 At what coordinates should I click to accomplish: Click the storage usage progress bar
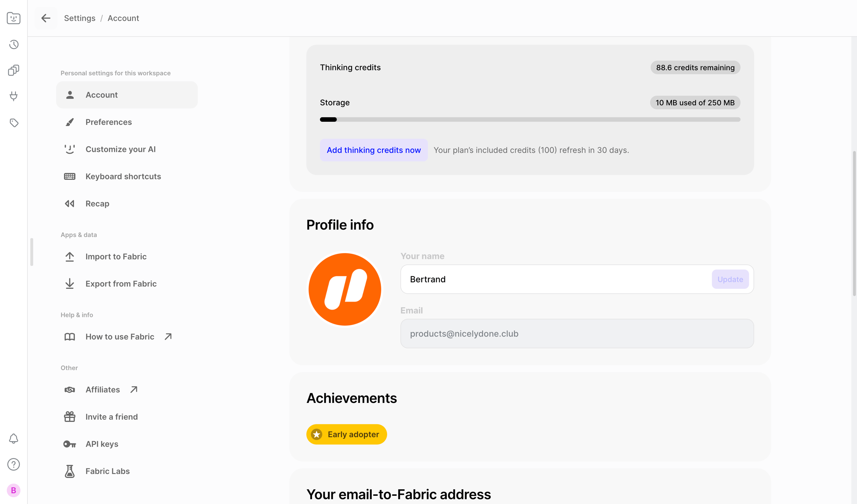(530, 120)
